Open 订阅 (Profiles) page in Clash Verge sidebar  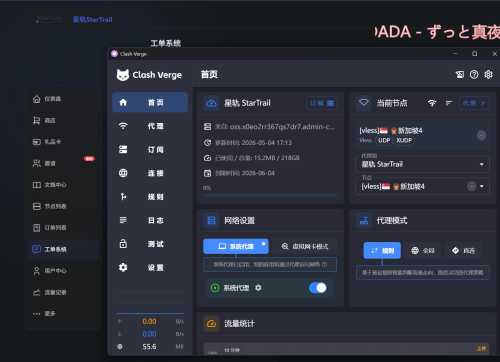[x=150, y=150]
